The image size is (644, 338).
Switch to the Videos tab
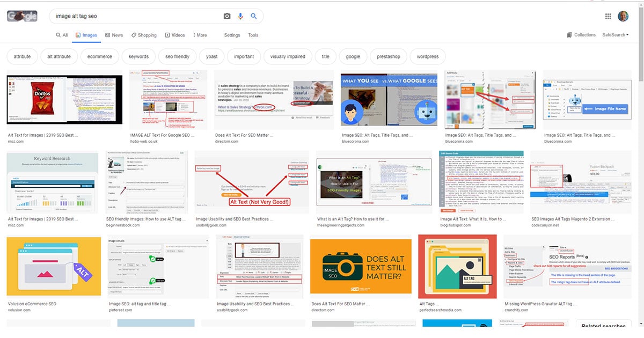click(175, 35)
